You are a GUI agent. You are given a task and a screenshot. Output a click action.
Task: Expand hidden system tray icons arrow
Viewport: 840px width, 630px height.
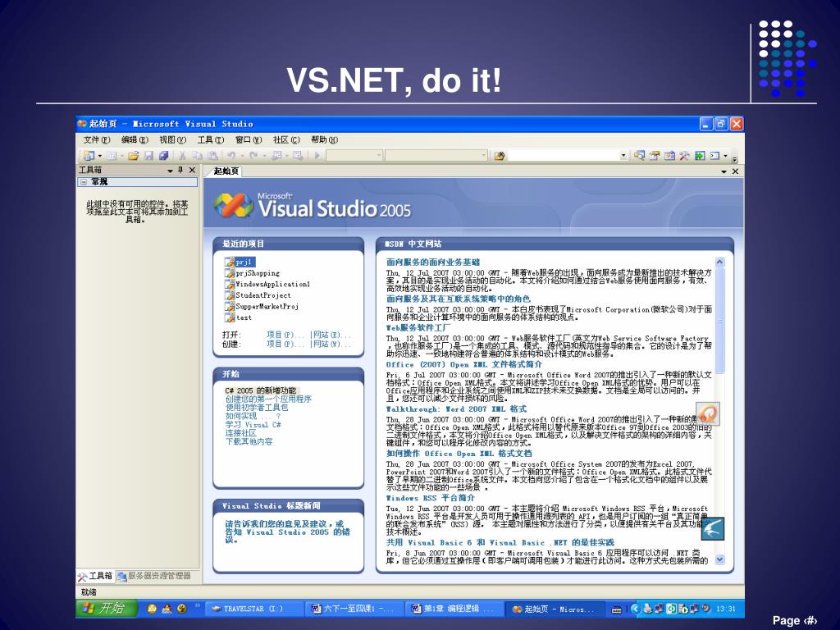[636, 609]
